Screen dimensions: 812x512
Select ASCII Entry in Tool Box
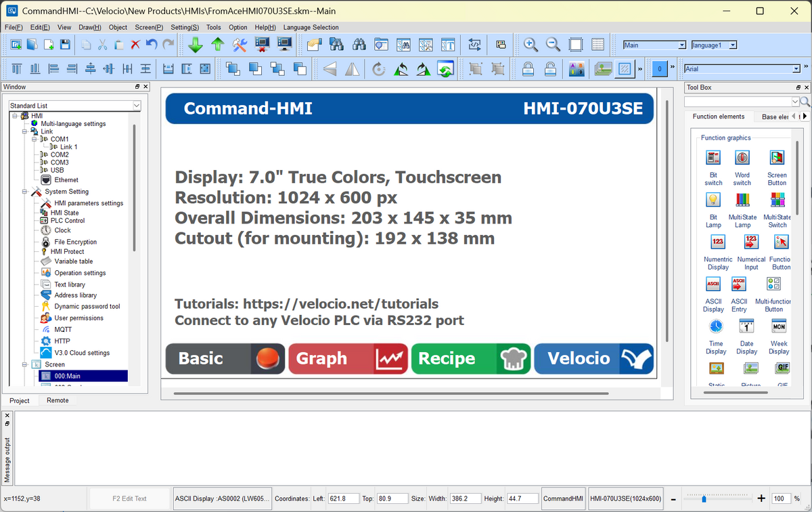739,294
